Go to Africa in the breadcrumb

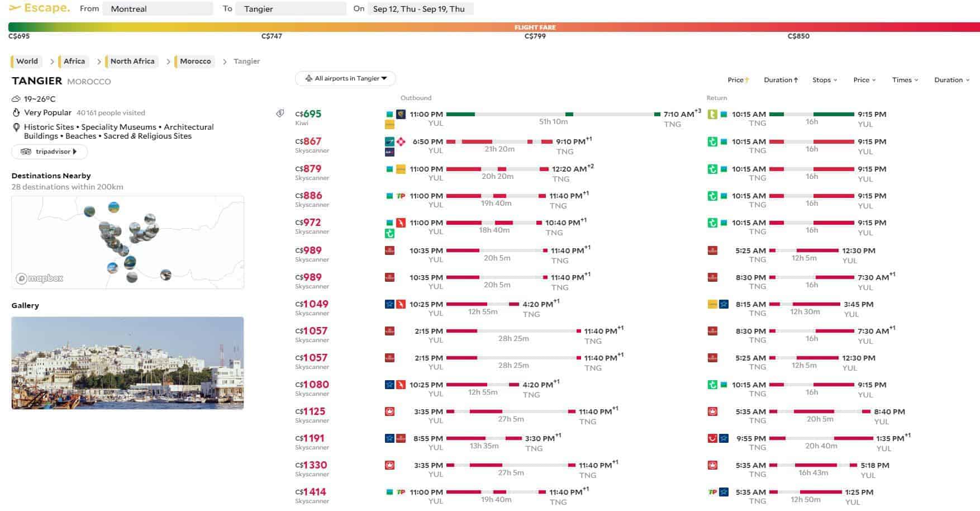[74, 61]
